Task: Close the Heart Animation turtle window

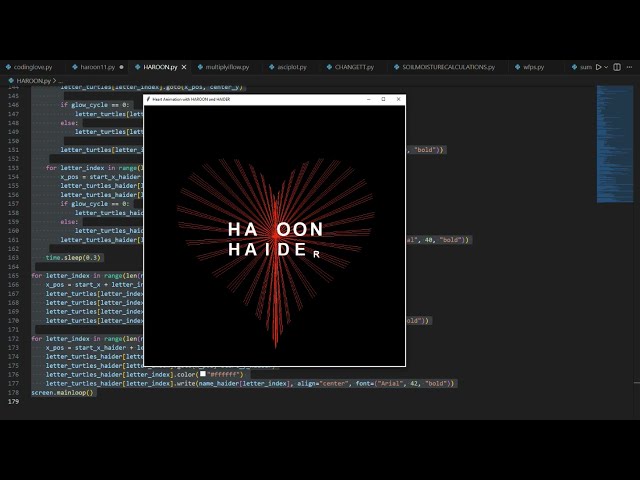Action: (x=398, y=99)
